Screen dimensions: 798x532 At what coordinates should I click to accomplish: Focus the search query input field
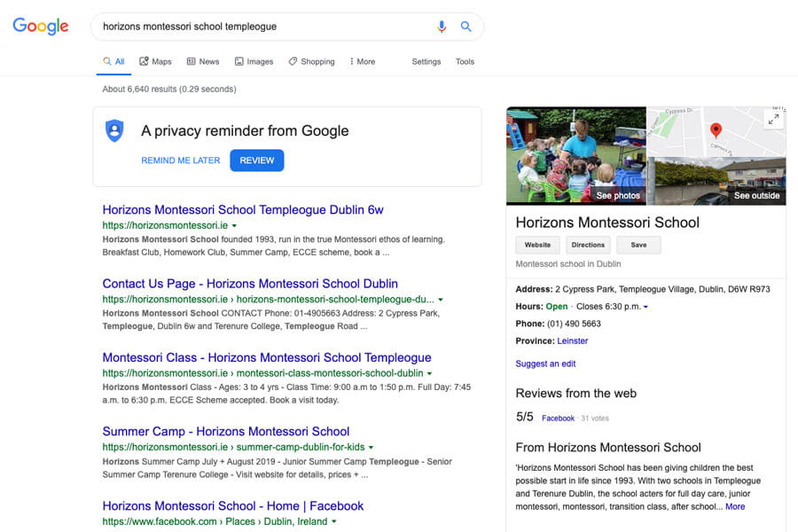(264, 27)
